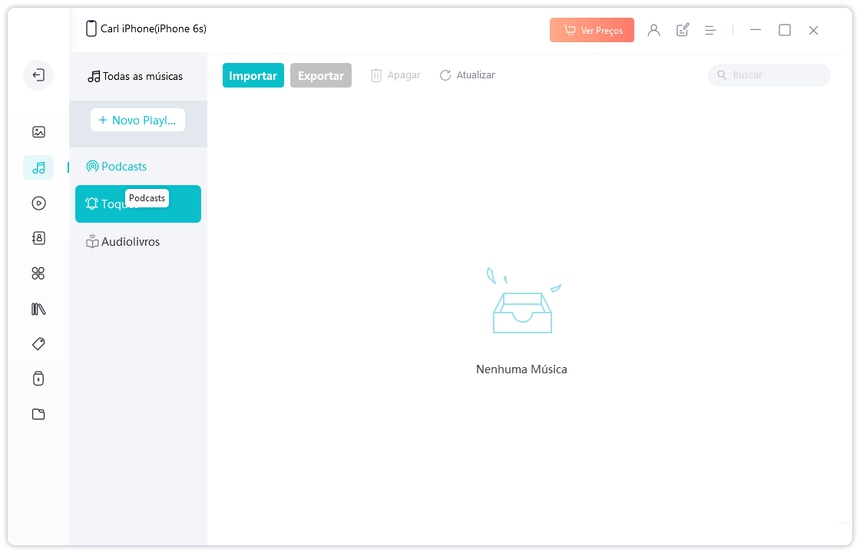Viewport: 860px width, 553px height.
Task: Open the user account profile icon
Action: click(x=654, y=30)
